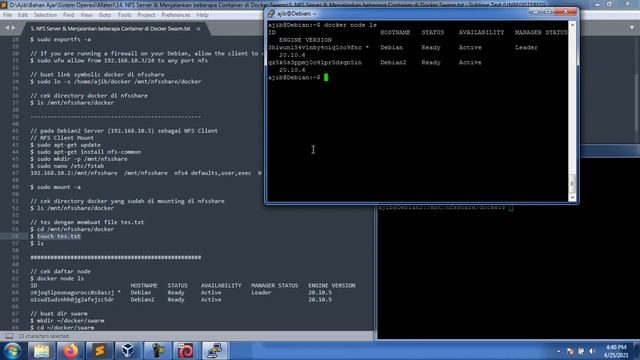Image resolution: width=640 pixels, height=360 pixels.
Task: Click the PuTTY scrollbar down arrow
Action: click(572, 198)
